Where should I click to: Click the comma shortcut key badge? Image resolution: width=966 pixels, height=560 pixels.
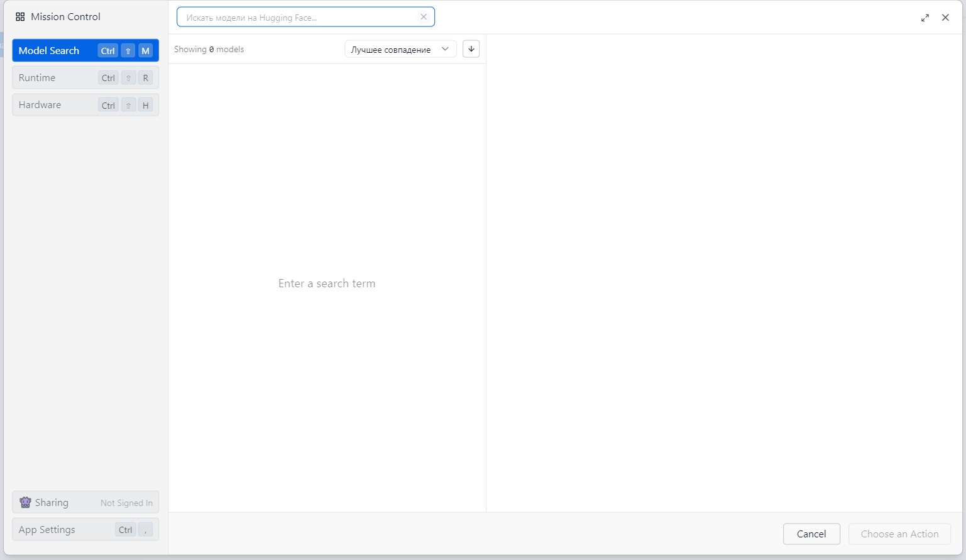coord(145,529)
